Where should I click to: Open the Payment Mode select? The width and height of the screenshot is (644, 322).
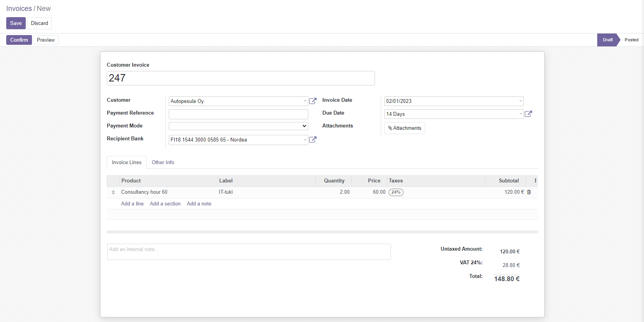(239, 126)
